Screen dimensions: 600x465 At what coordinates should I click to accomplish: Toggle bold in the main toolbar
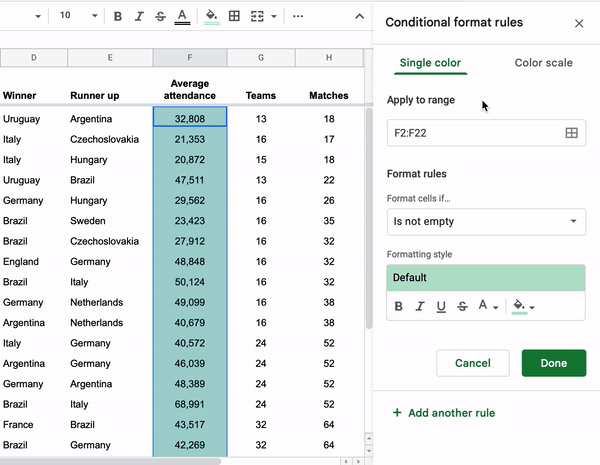[118, 16]
